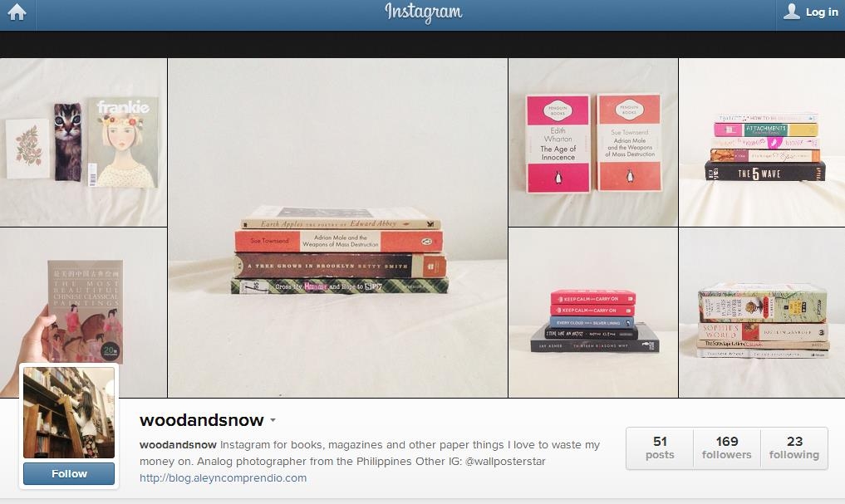Open the 23 following list
The image size is (845, 504).
(x=793, y=448)
